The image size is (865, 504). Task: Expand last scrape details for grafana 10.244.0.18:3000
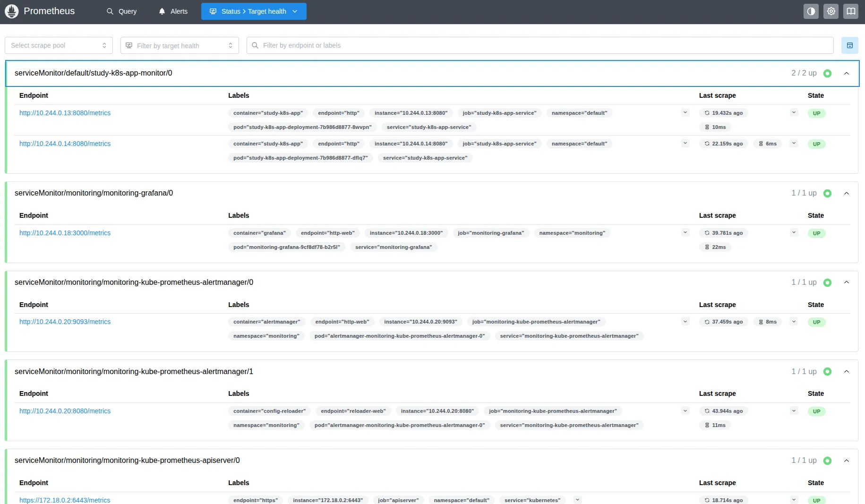[x=794, y=232]
